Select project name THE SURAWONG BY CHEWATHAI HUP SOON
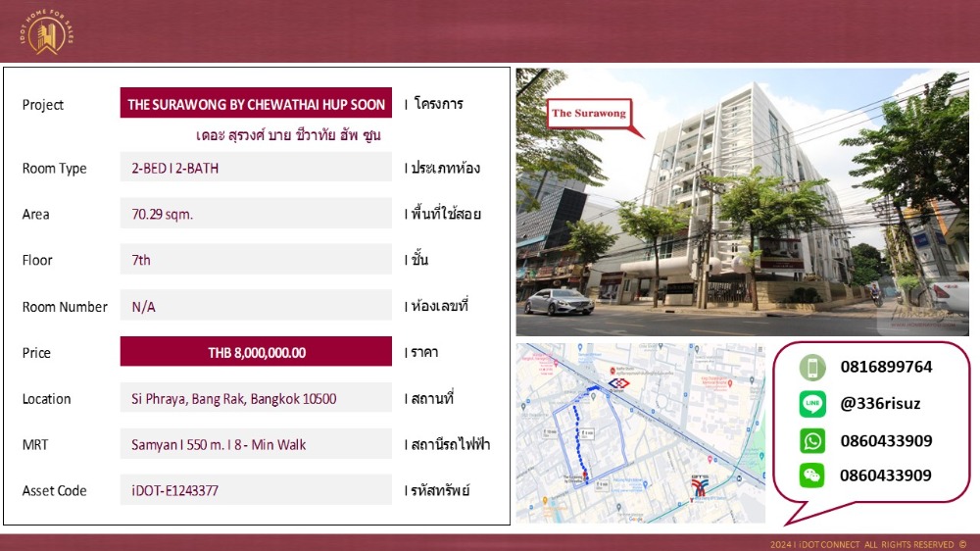 click(x=256, y=104)
